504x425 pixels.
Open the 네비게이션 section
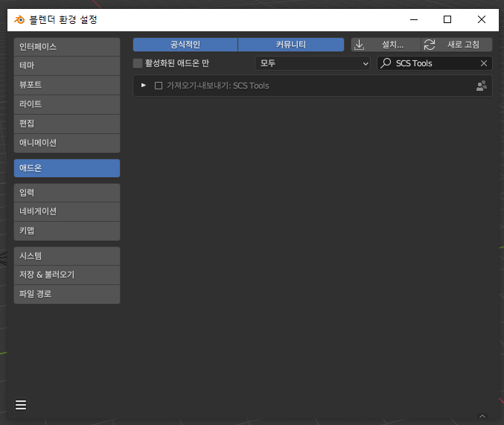point(67,211)
